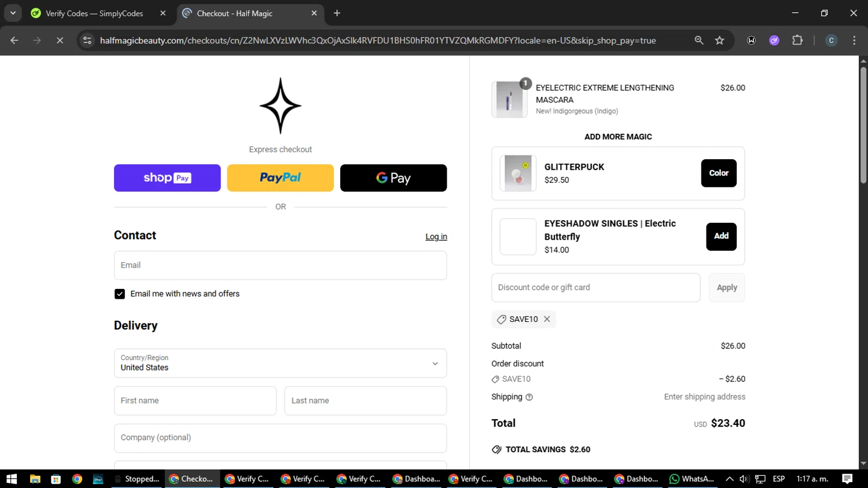Viewport: 868px width, 488px height.
Task: Click the page vertical scrollbar
Action: [x=863, y=126]
